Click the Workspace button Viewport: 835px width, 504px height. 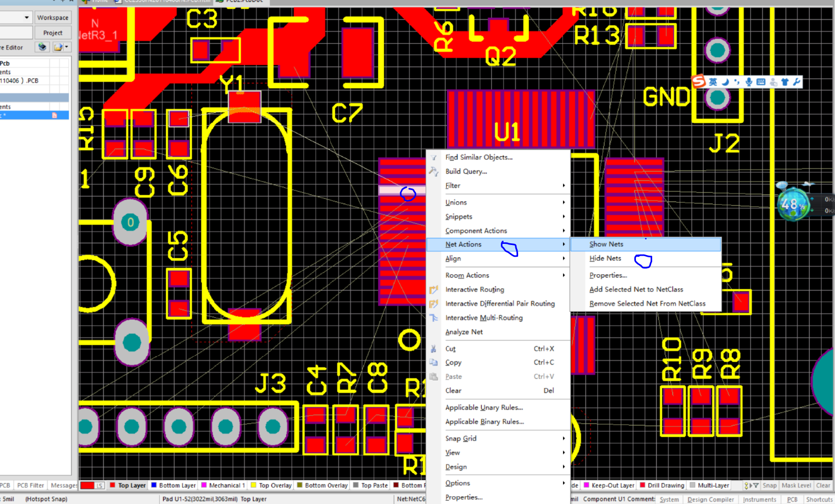point(53,17)
